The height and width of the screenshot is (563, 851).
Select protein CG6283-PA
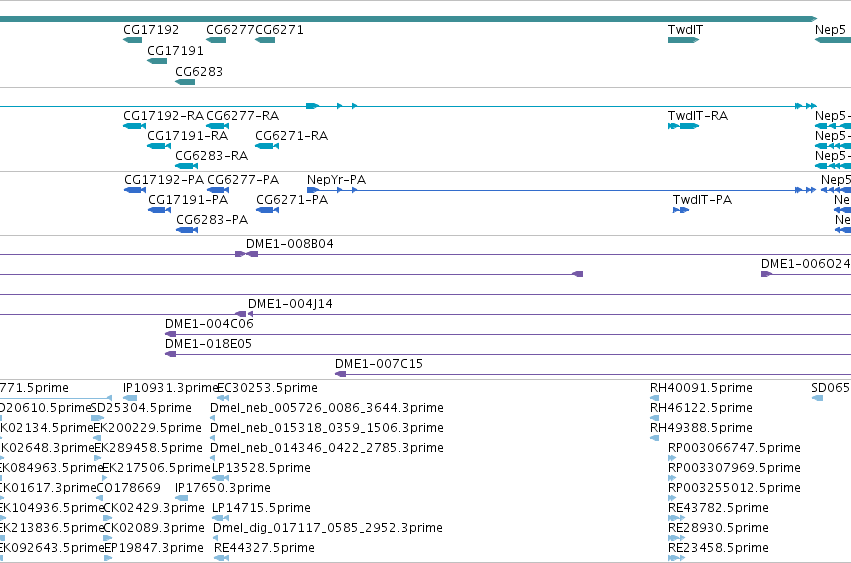(x=212, y=220)
